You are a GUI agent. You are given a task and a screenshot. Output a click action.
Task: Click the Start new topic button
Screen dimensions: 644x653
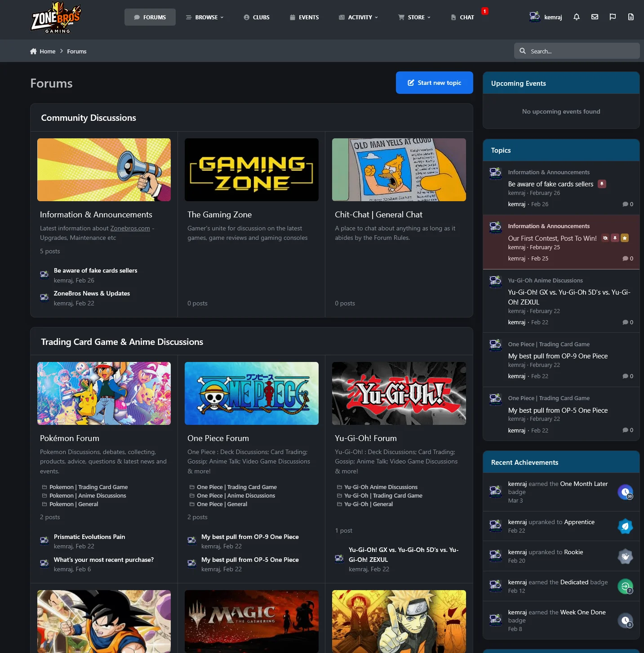pyautogui.click(x=435, y=83)
